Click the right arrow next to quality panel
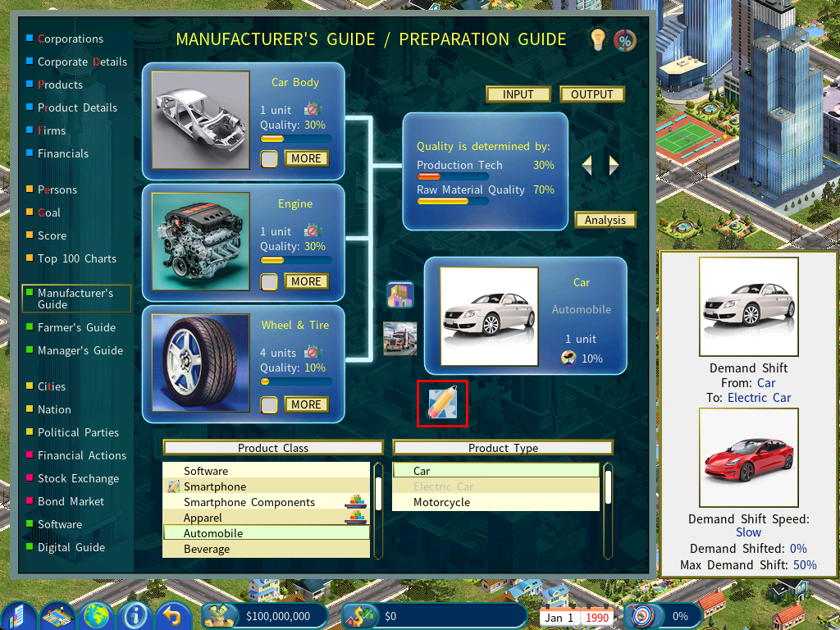Image resolution: width=840 pixels, height=630 pixels. [x=614, y=166]
